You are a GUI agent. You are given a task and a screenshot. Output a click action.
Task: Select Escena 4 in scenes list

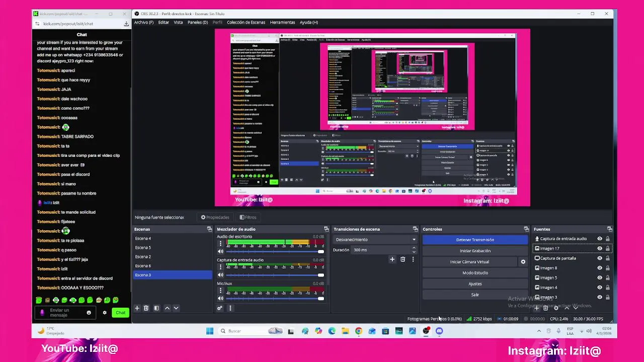point(173,238)
